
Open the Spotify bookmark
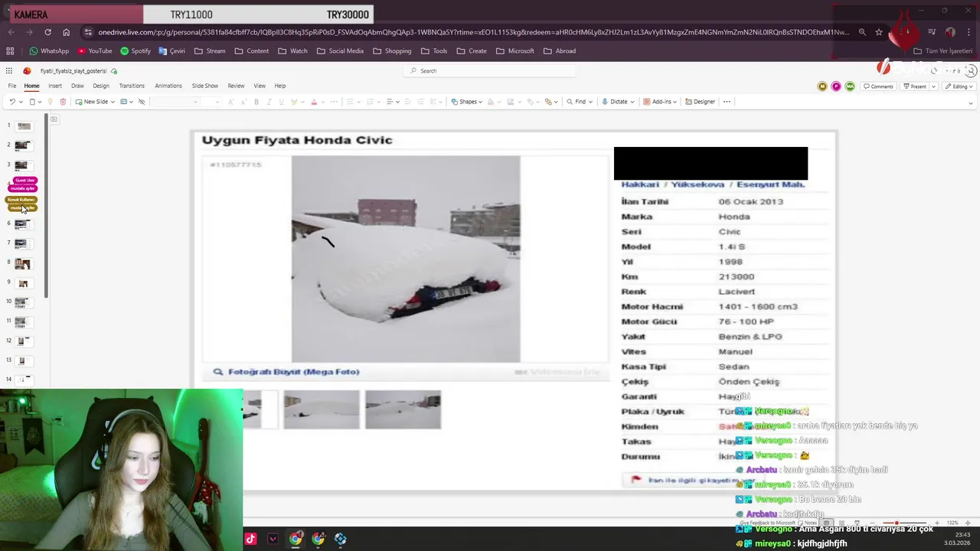tap(136, 51)
